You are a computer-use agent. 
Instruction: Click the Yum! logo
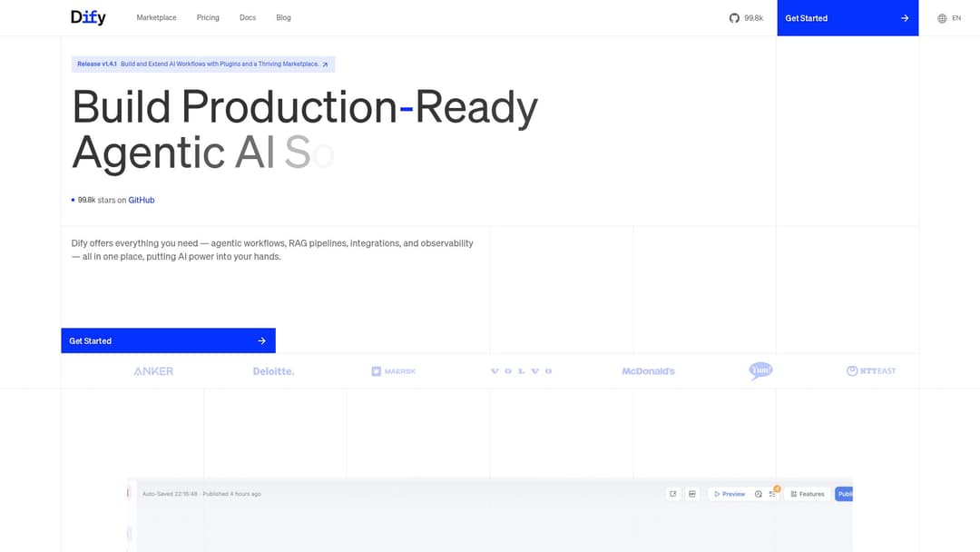[x=760, y=370]
